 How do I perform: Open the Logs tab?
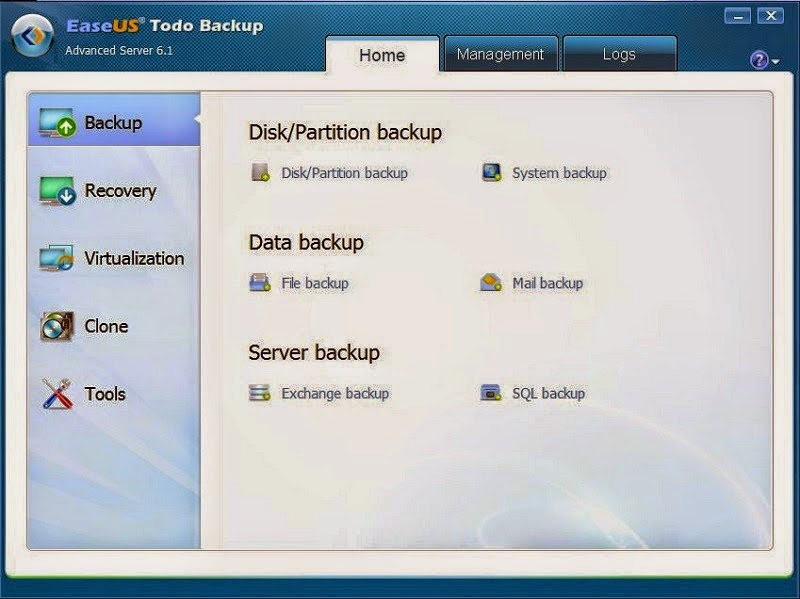point(619,54)
